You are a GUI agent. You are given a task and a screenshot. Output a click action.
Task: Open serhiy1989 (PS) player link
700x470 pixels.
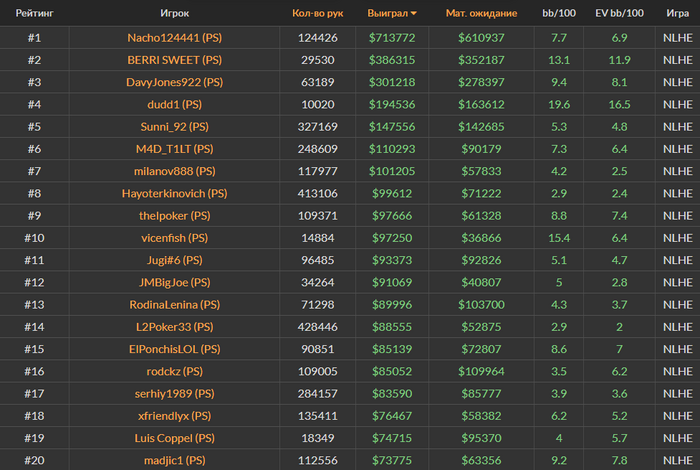coord(175,394)
